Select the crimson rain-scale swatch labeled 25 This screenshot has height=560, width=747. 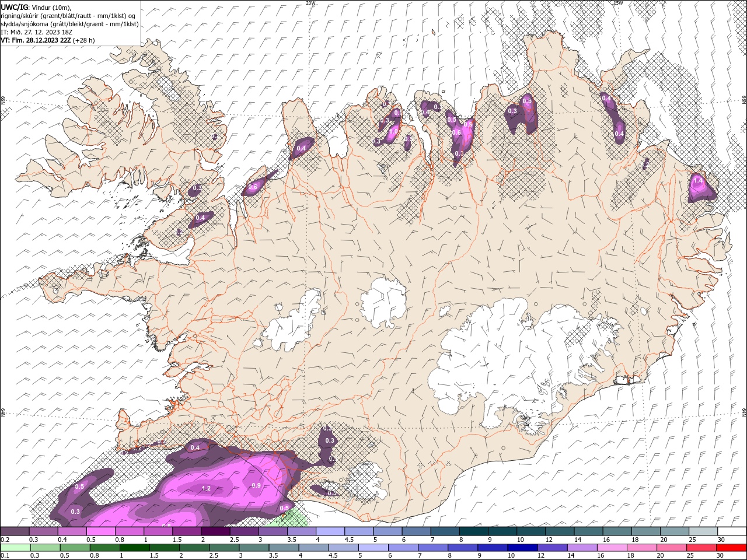pos(702,548)
